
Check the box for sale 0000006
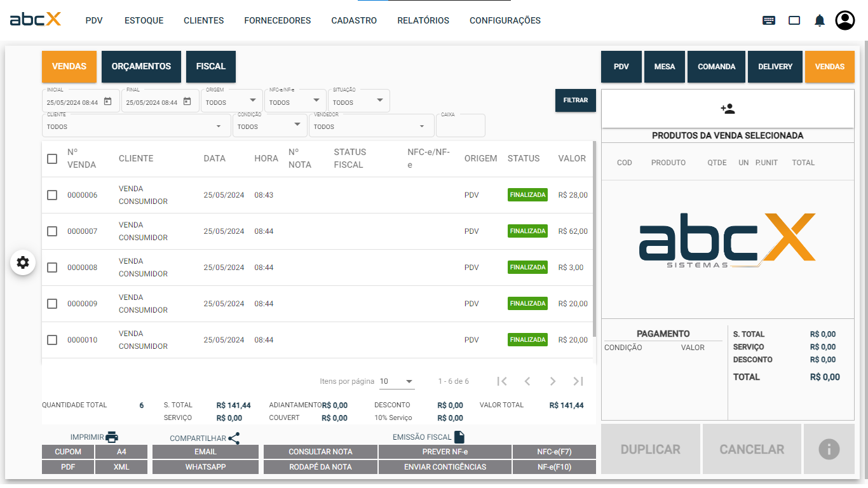coord(52,195)
